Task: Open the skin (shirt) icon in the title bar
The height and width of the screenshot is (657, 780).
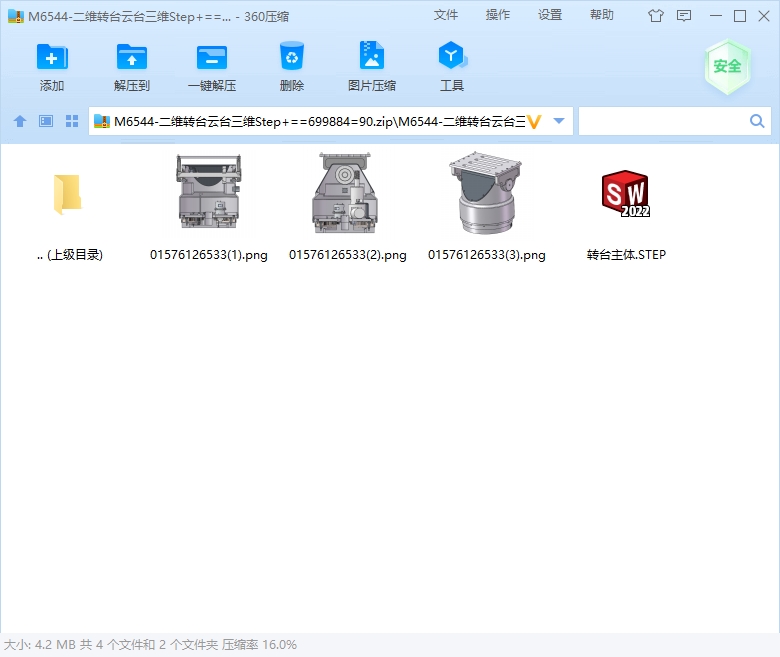Action: coord(656,16)
